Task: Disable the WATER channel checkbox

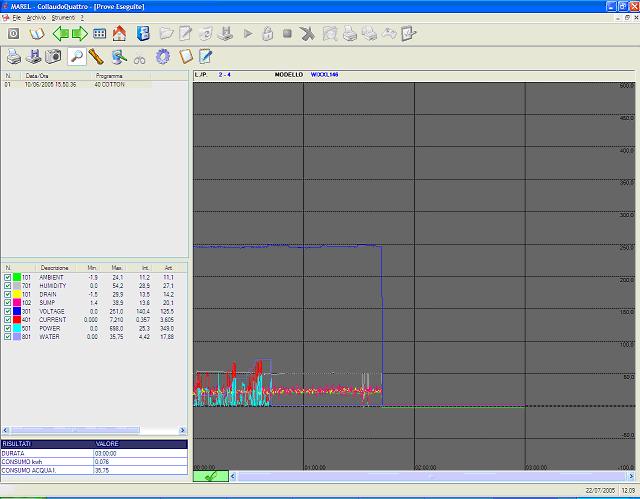Action: (x=8, y=337)
